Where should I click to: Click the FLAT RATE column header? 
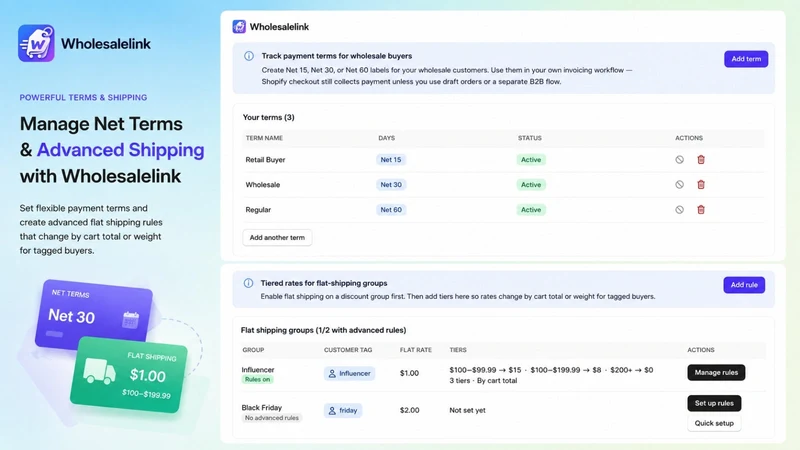[416, 350]
